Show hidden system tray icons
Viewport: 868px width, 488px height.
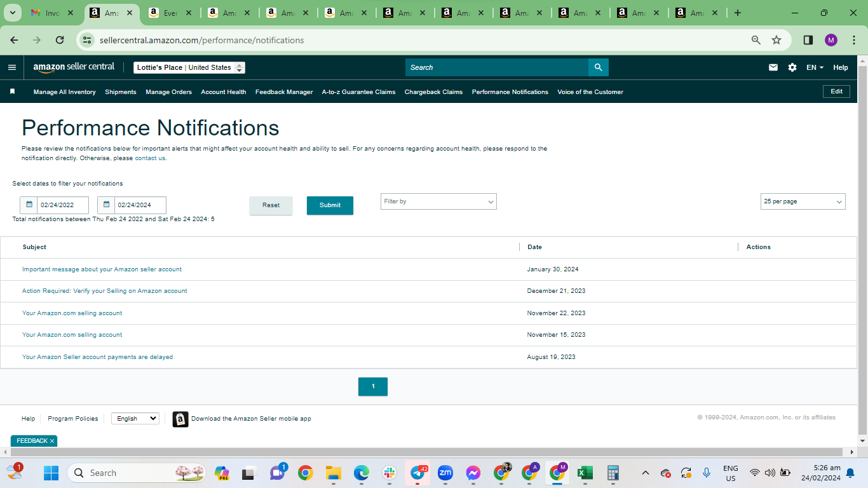pyautogui.click(x=646, y=473)
